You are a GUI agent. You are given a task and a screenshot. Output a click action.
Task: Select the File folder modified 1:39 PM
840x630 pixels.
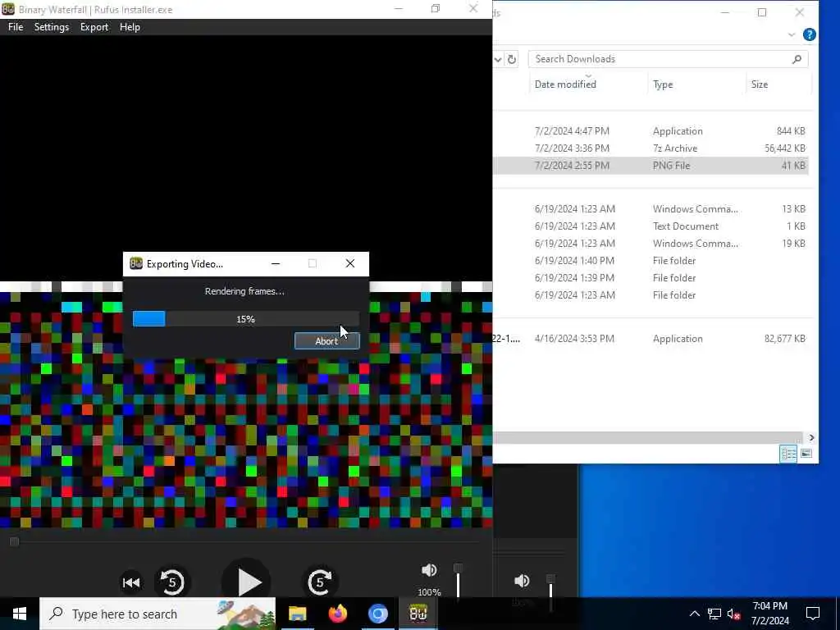651,278
